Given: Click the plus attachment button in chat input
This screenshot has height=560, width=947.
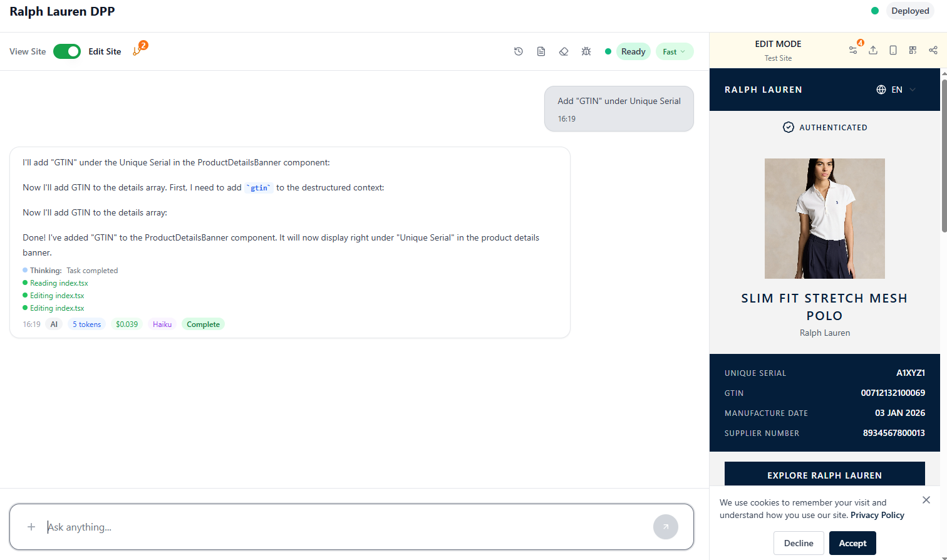Looking at the screenshot, I should click(x=31, y=527).
